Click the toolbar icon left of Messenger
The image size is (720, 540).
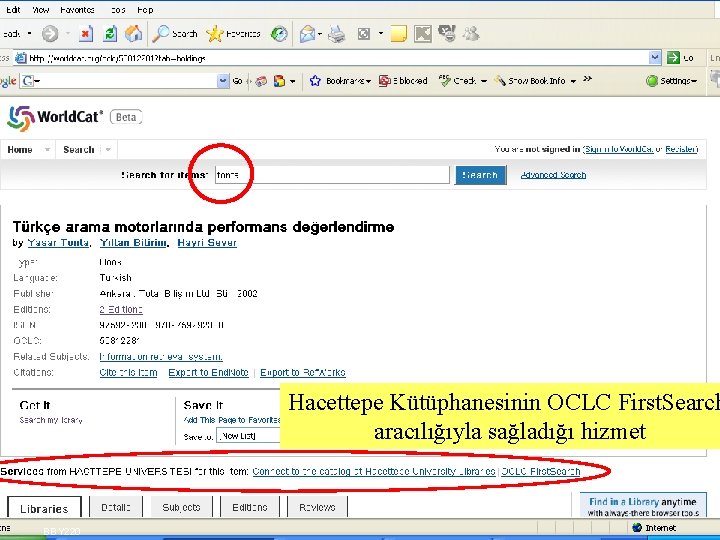point(447,34)
